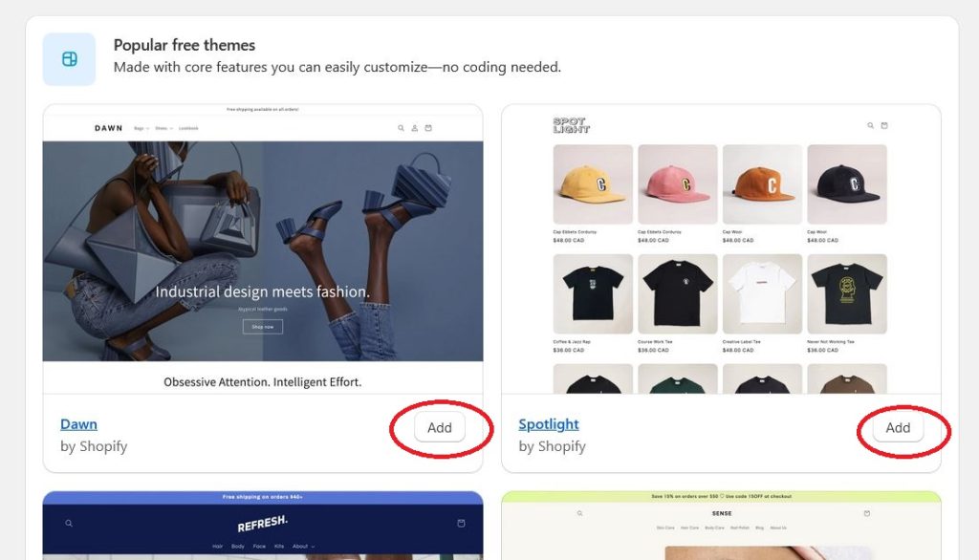The width and height of the screenshot is (979, 560).
Task: Open the Dawn theme link
Action: pos(78,424)
